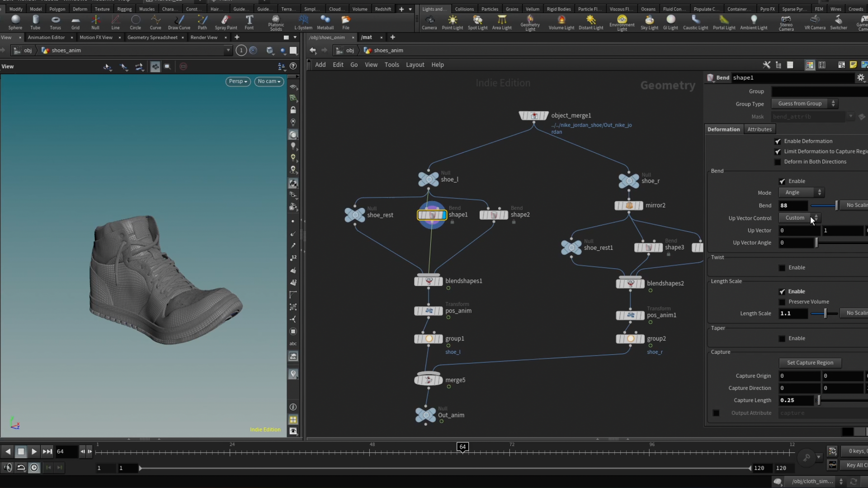The height and width of the screenshot is (488, 868).
Task: Click the Sky Light shelf icon
Action: [649, 21]
